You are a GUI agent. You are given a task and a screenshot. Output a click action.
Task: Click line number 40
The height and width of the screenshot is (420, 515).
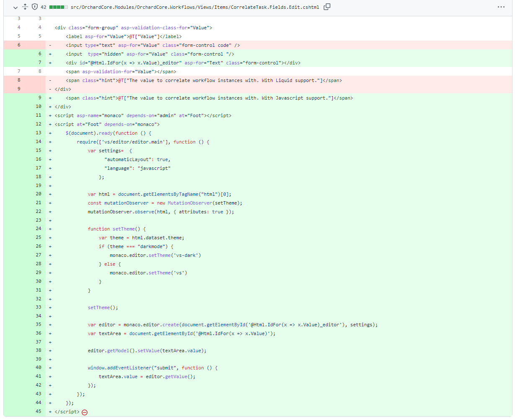(x=39, y=368)
